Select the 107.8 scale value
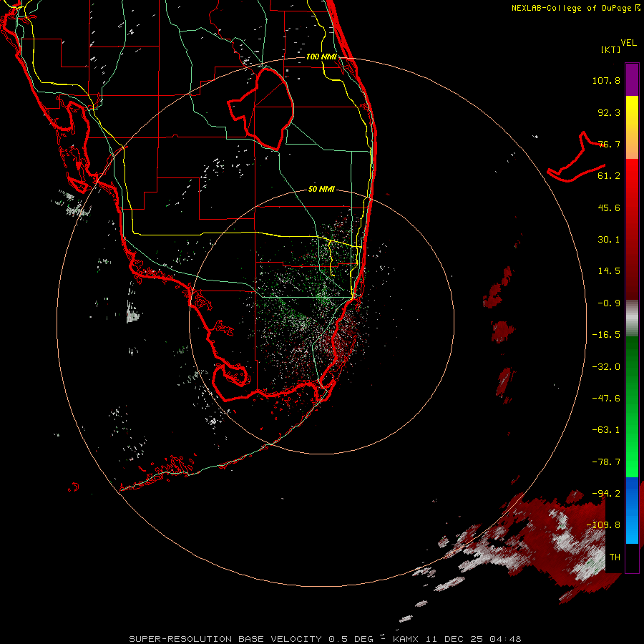Screen dimensions: 644x644 pyautogui.click(x=606, y=80)
